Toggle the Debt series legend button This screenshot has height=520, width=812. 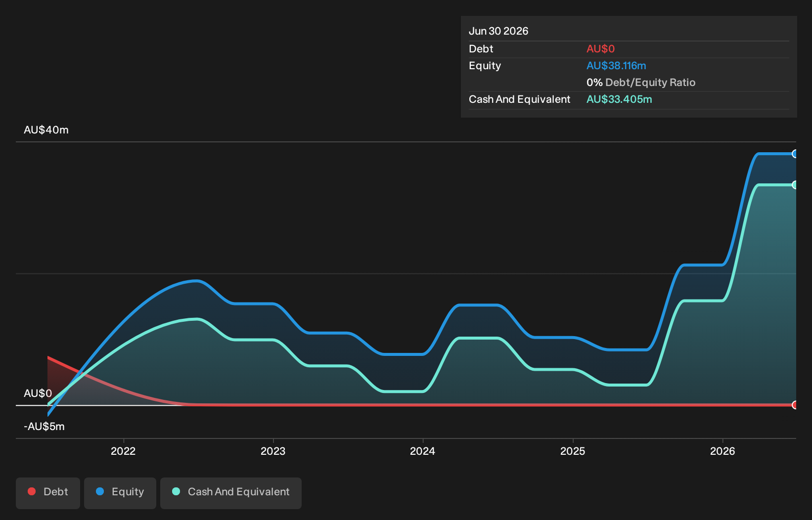coord(48,493)
